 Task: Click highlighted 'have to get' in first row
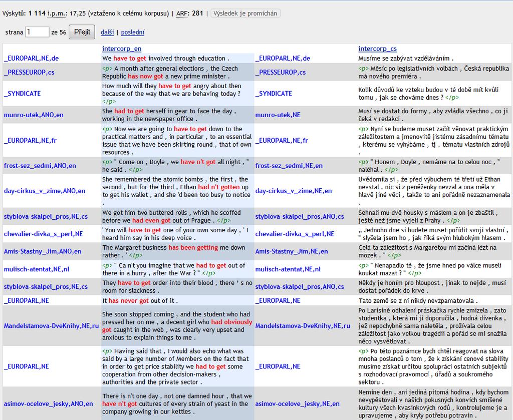(x=130, y=59)
